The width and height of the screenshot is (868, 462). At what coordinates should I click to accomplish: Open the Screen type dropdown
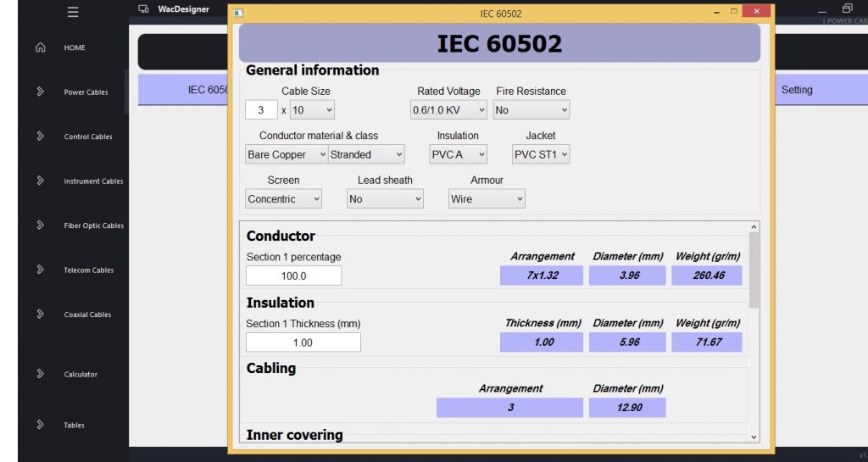(283, 199)
